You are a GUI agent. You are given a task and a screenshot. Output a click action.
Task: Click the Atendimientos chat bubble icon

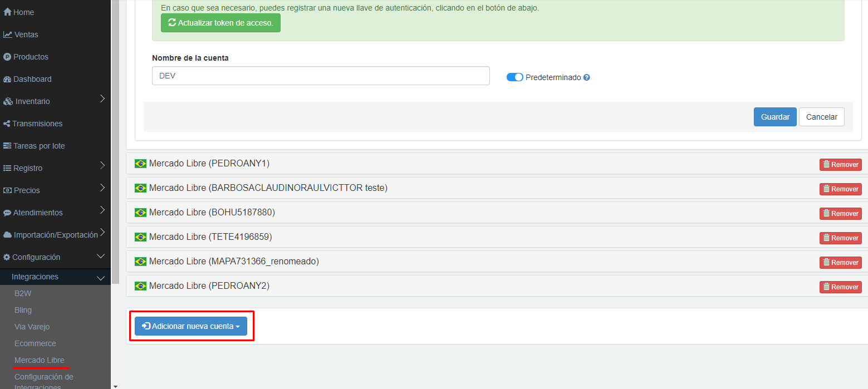(7, 213)
